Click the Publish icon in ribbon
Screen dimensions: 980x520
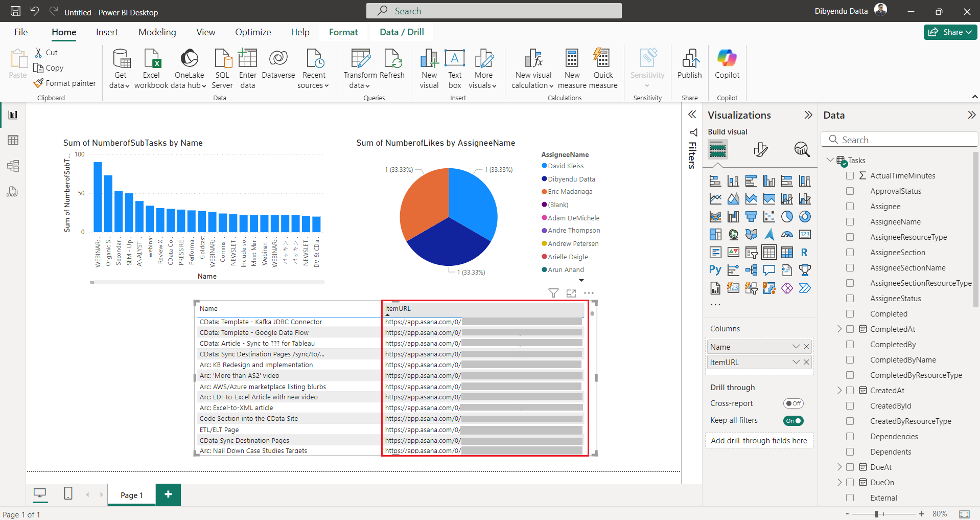point(689,59)
